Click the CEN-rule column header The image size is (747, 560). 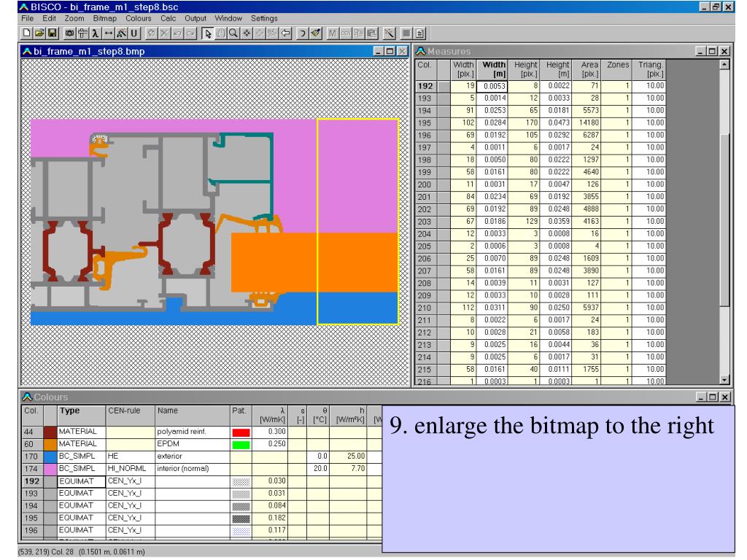130,416
